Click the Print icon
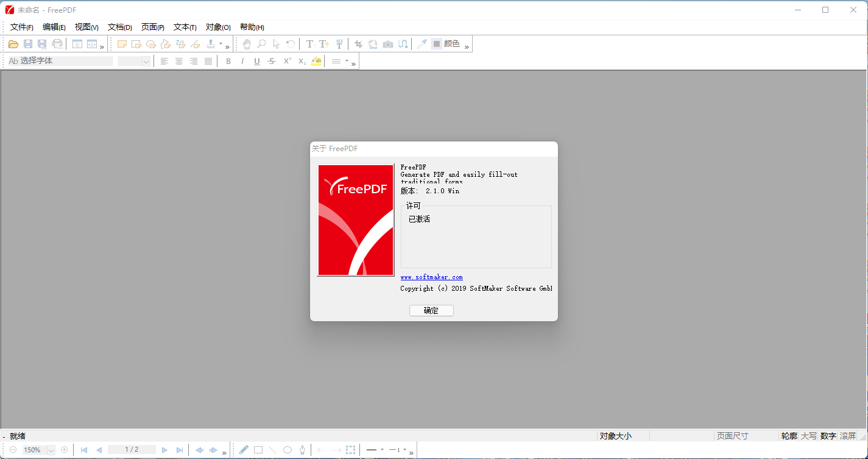The image size is (868, 459). (57, 44)
